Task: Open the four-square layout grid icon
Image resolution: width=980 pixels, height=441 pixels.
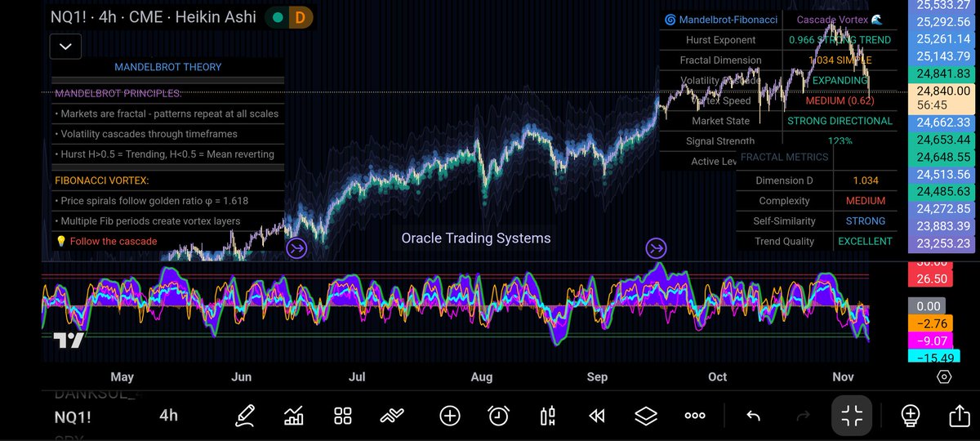Action: [x=342, y=416]
